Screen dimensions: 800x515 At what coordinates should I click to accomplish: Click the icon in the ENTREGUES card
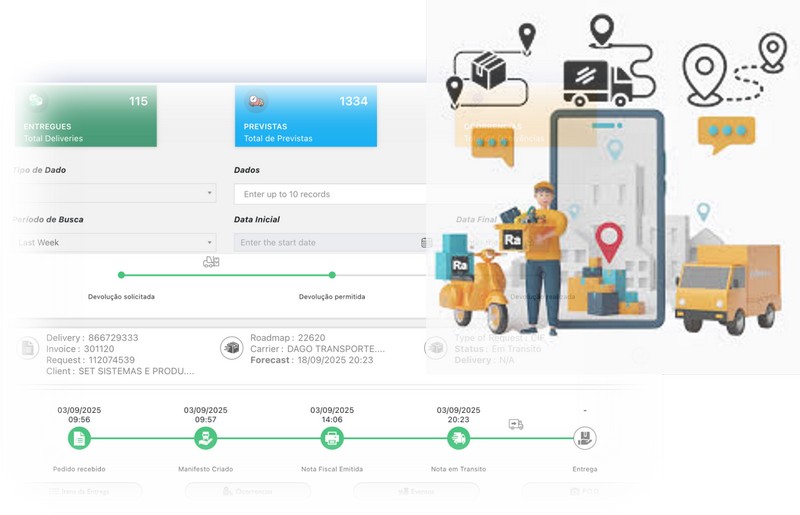36,100
